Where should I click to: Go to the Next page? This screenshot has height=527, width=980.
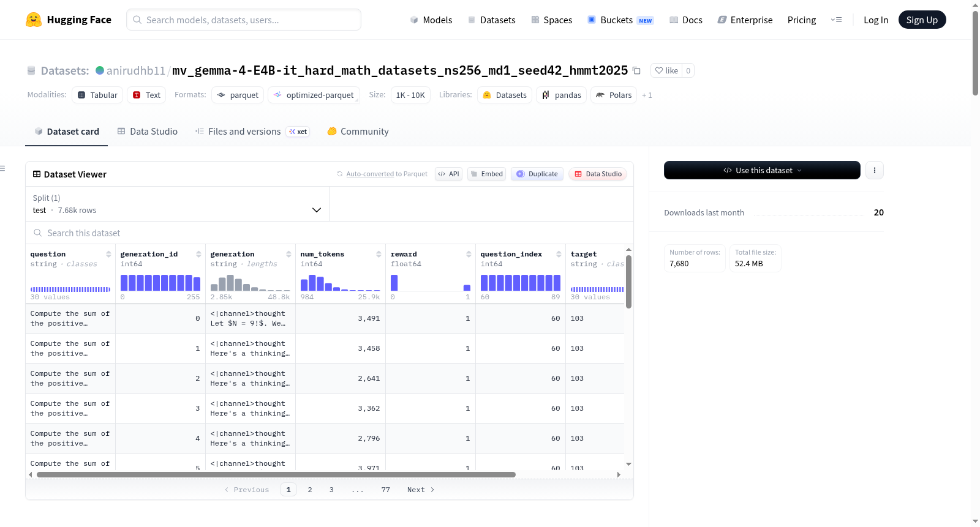click(421, 490)
